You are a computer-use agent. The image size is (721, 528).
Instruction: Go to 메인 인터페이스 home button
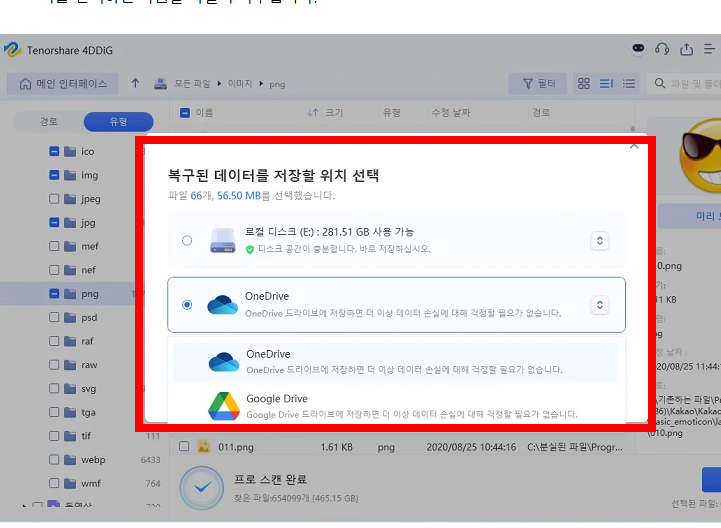[x=63, y=84]
